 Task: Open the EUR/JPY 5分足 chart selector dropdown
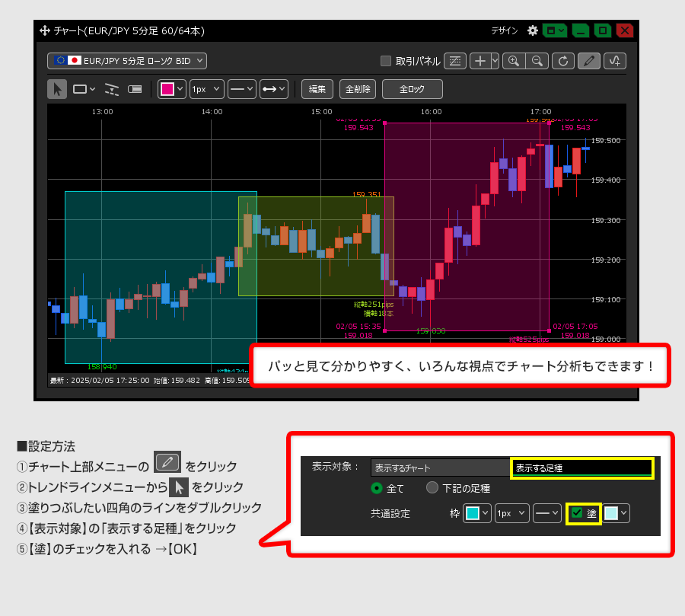click(x=126, y=61)
